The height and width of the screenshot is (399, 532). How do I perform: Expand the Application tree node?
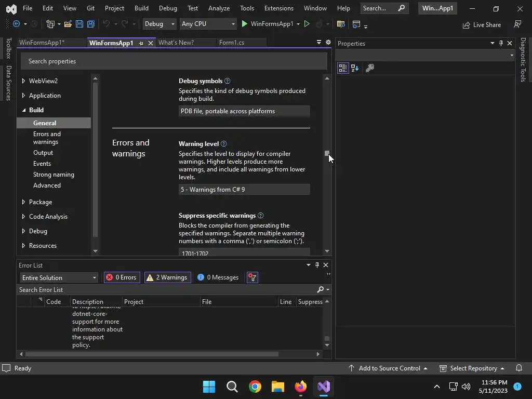[x=23, y=96]
